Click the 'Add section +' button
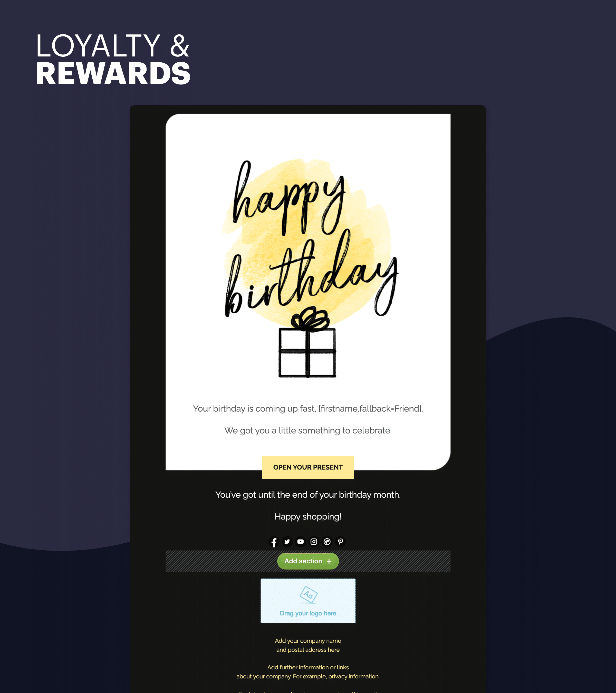The width and height of the screenshot is (616, 693). 308,561
